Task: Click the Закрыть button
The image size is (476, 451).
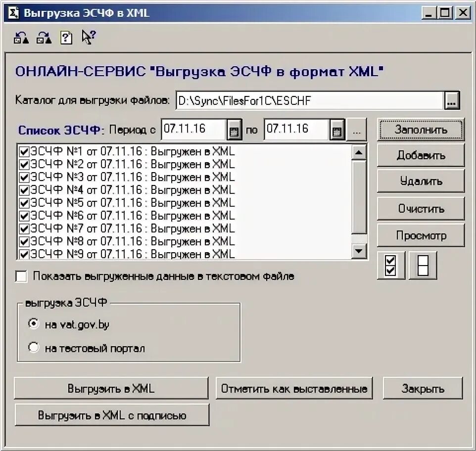Action: 423,389
